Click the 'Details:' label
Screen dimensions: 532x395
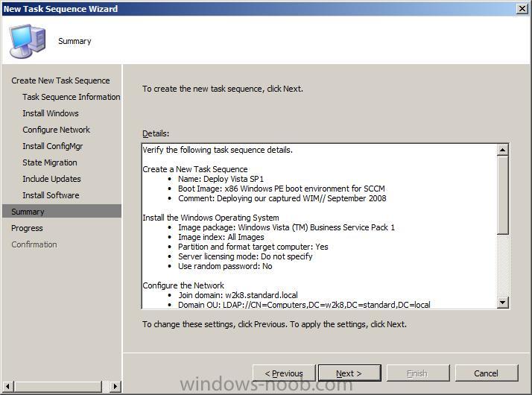[156, 133]
